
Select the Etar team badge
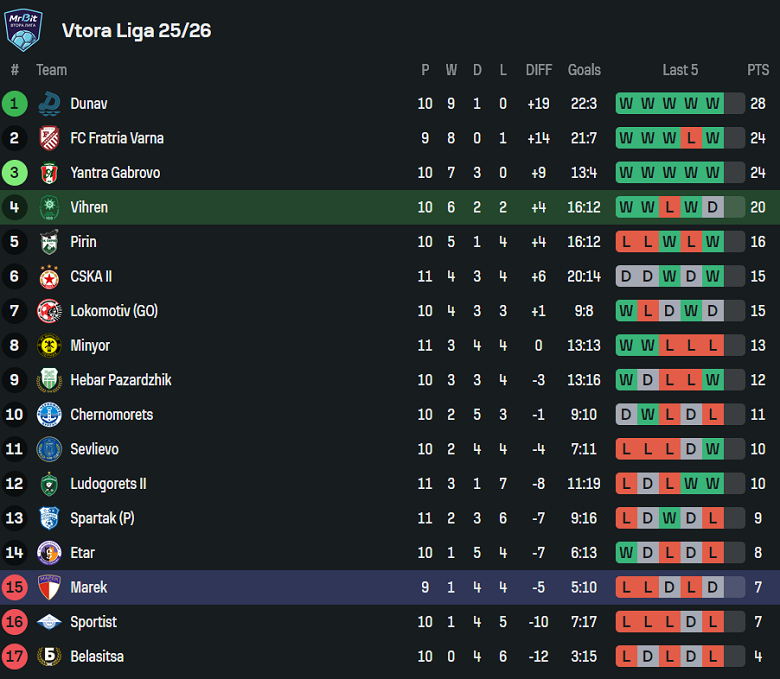pyautogui.click(x=49, y=552)
